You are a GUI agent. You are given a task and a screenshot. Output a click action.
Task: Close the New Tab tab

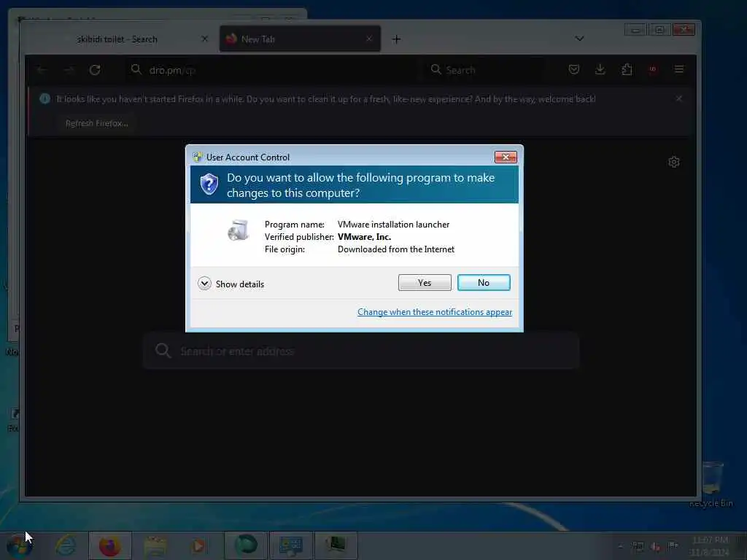(x=368, y=39)
